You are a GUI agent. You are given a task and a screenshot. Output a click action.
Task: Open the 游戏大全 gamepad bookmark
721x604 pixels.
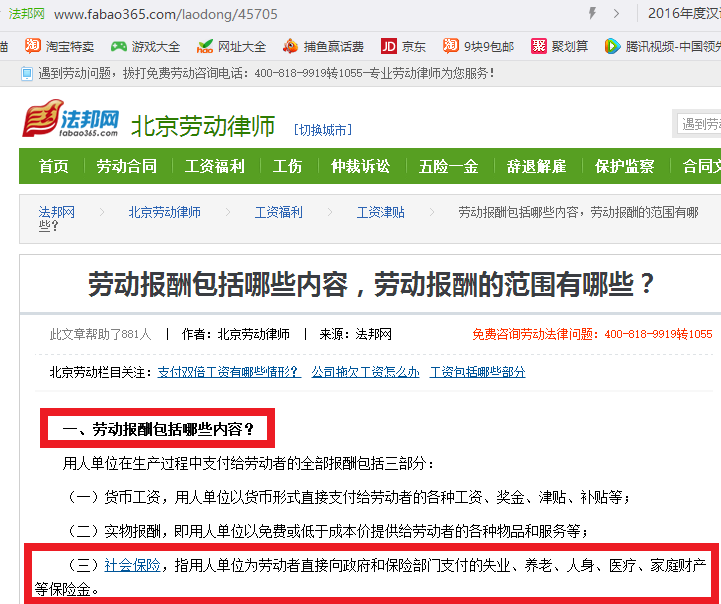click(119, 46)
